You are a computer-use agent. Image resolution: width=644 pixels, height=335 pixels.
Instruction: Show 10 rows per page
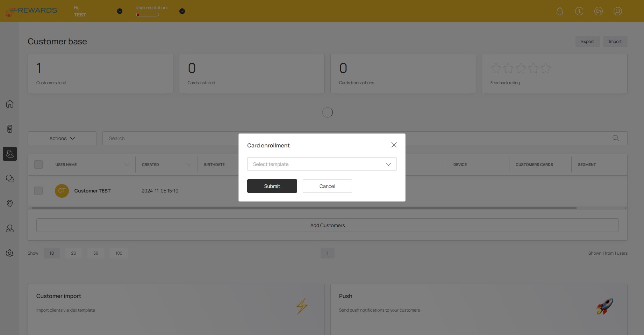[x=52, y=253]
